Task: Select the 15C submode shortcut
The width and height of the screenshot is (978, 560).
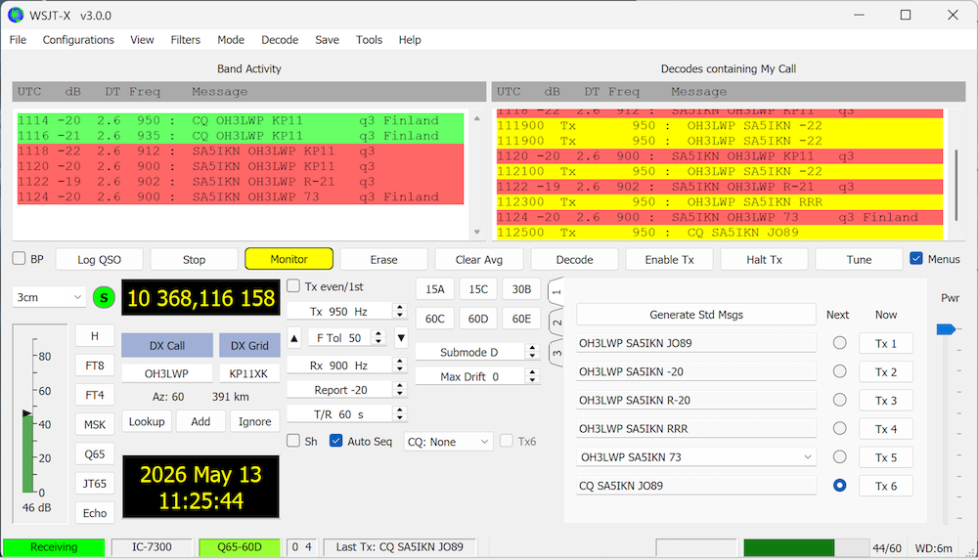Action: coord(478,289)
